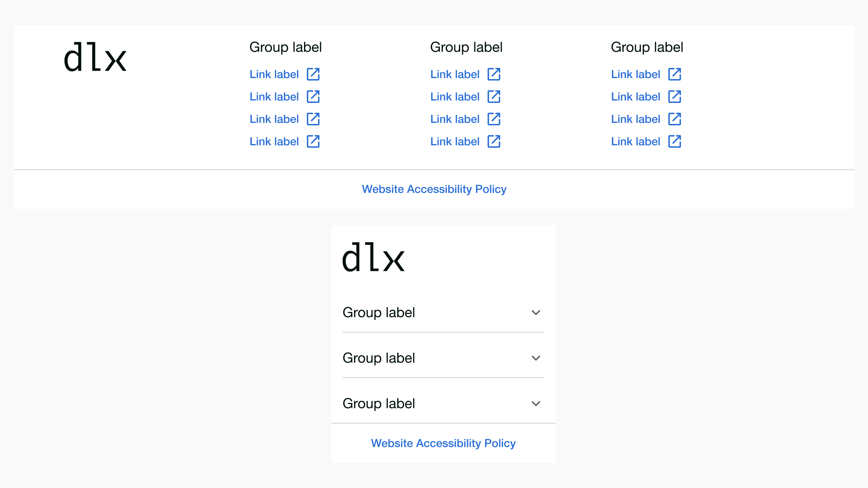Screen dimensions: 868x488
Task: Open the first Group label accordion text in narrow footer
Action: click(x=379, y=312)
